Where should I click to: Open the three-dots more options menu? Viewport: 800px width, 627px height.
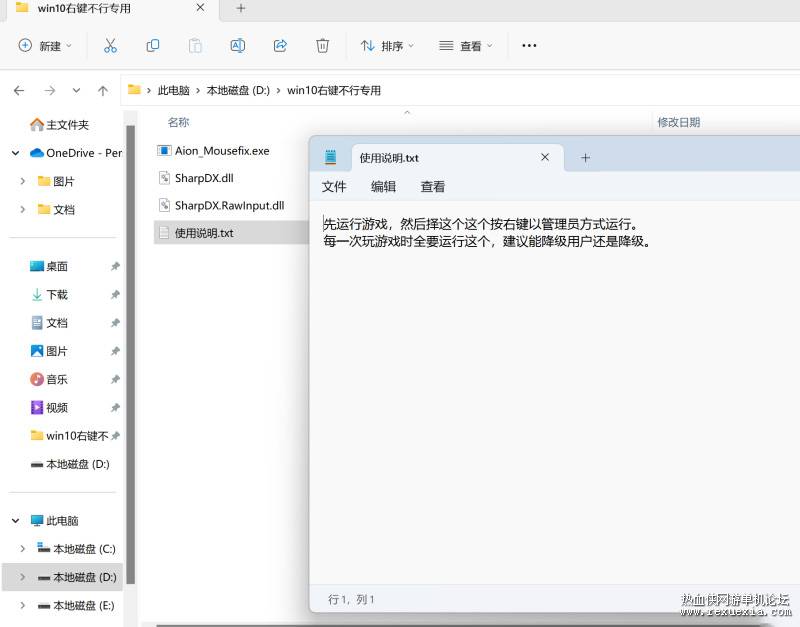click(x=529, y=45)
